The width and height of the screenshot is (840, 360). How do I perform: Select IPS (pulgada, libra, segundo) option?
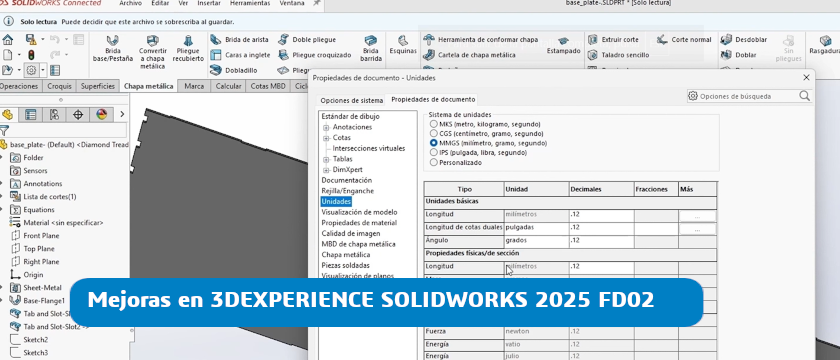tap(434, 153)
